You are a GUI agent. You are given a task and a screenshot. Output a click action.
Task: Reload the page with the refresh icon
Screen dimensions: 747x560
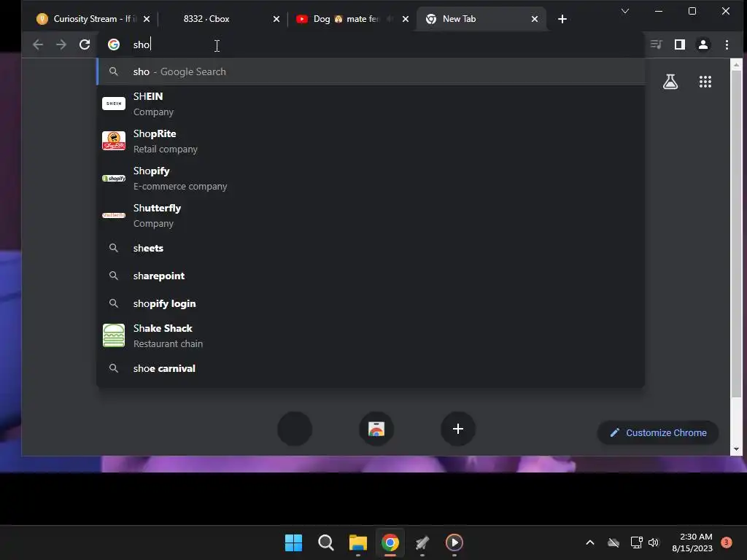pos(85,44)
